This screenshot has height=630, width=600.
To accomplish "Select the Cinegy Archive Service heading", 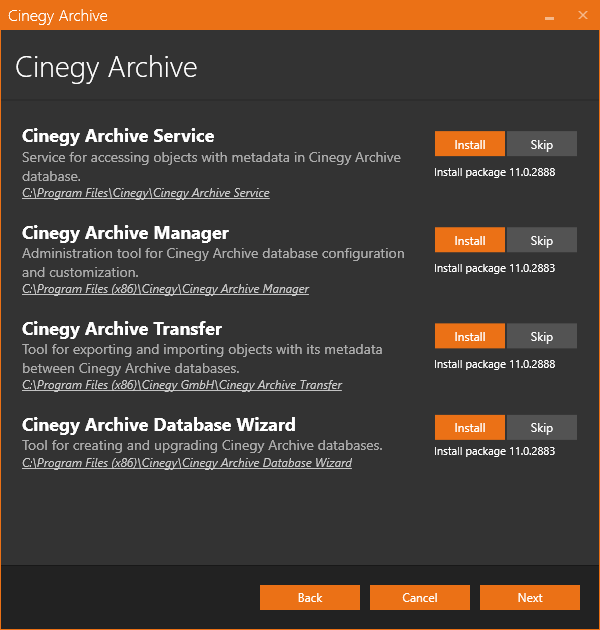I will pyautogui.click(x=118, y=136).
